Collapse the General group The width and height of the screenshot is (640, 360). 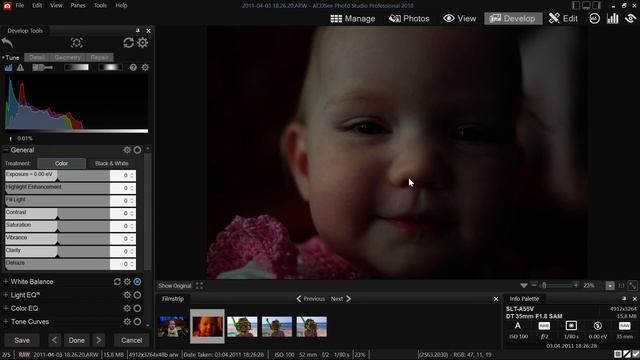6,150
